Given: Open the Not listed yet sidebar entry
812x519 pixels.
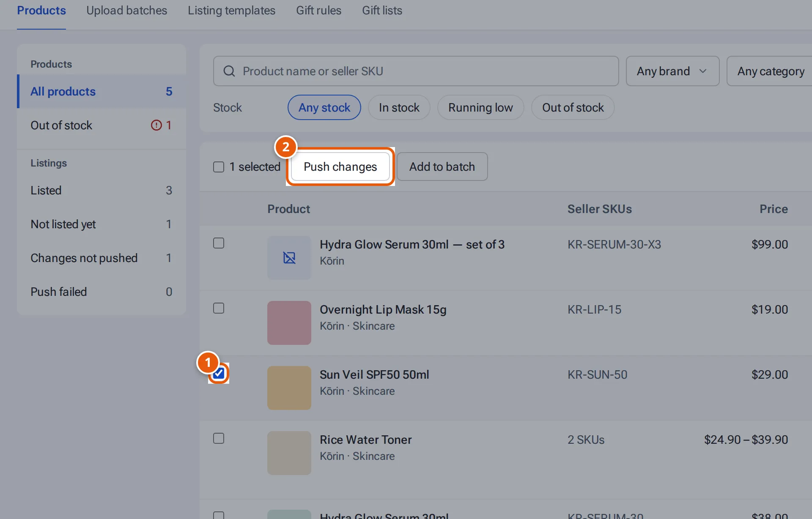Looking at the screenshot, I should (101, 224).
